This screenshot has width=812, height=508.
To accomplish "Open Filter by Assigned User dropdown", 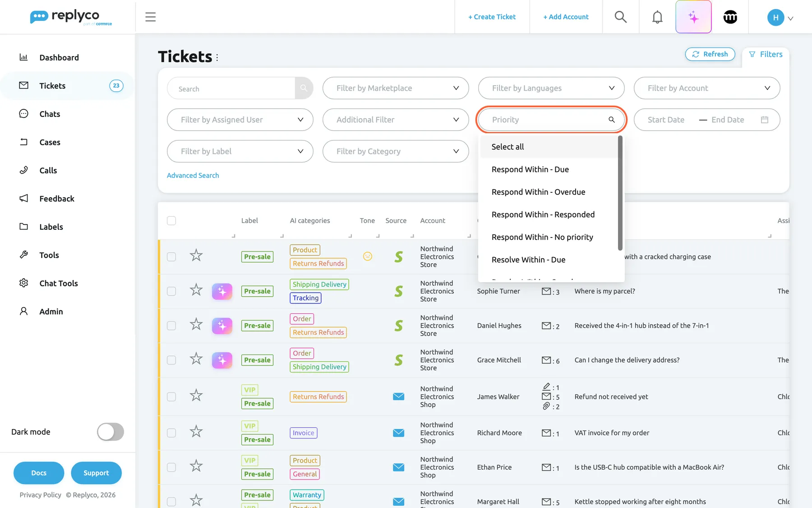I will coord(240,120).
